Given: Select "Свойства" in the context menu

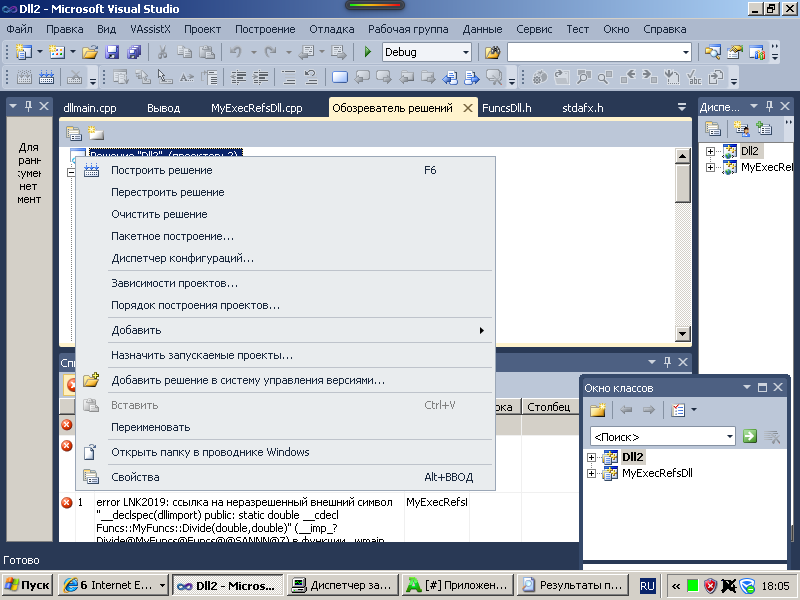Looking at the screenshot, I should [x=135, y=477].
